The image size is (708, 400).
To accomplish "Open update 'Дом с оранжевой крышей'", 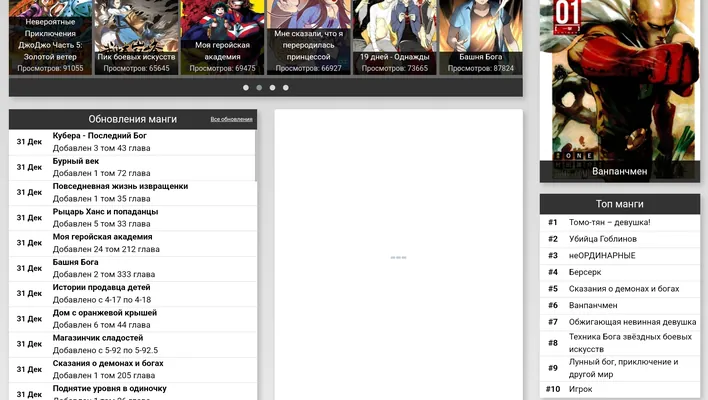I will (105, 312).
